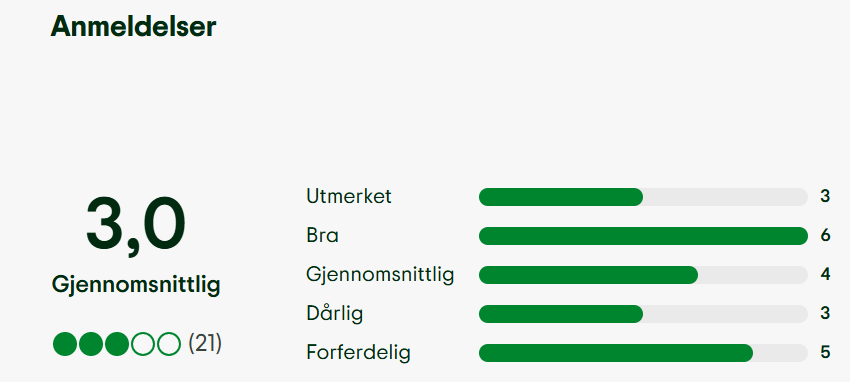The image size is (850, 382).
Task: Click the Bra rating progress bar
Action: tap(643, 236)
